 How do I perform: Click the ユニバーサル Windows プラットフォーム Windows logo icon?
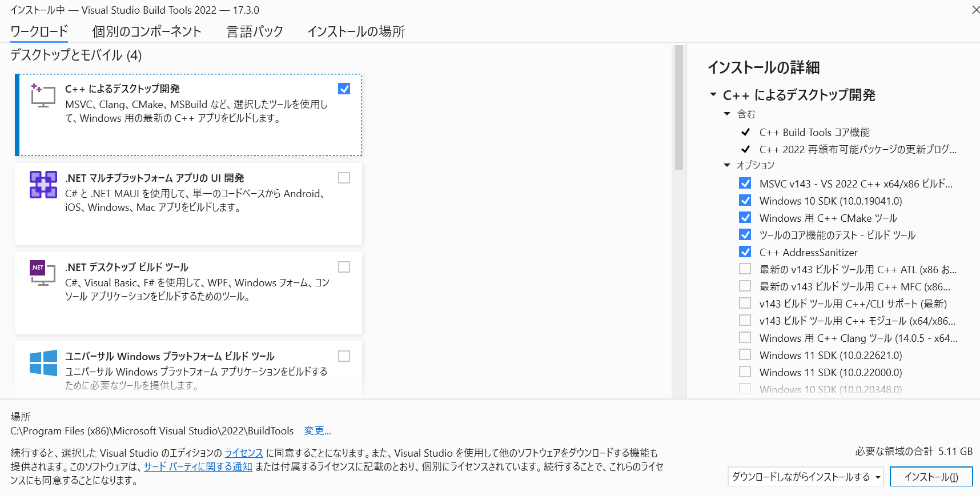coord(43,363)
